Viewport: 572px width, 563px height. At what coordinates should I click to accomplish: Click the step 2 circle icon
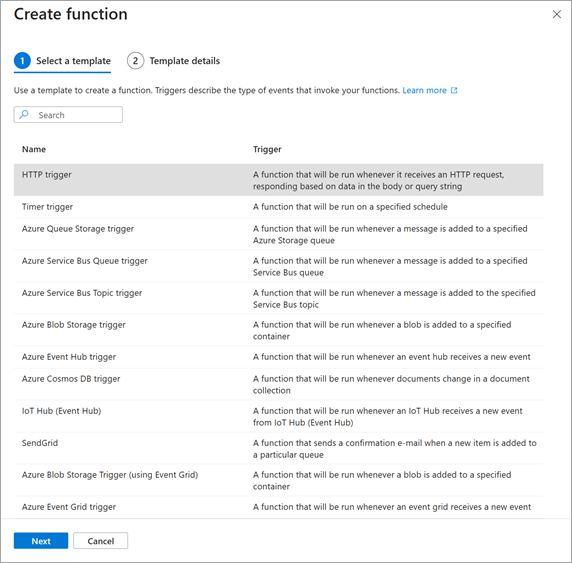click(x=135, y=61)
